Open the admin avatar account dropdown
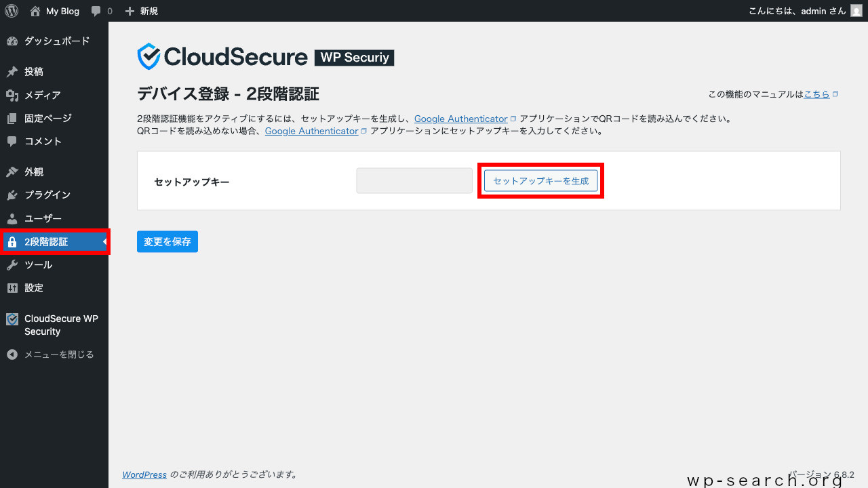This screenshot has width=868, height=488. [855, 11]
